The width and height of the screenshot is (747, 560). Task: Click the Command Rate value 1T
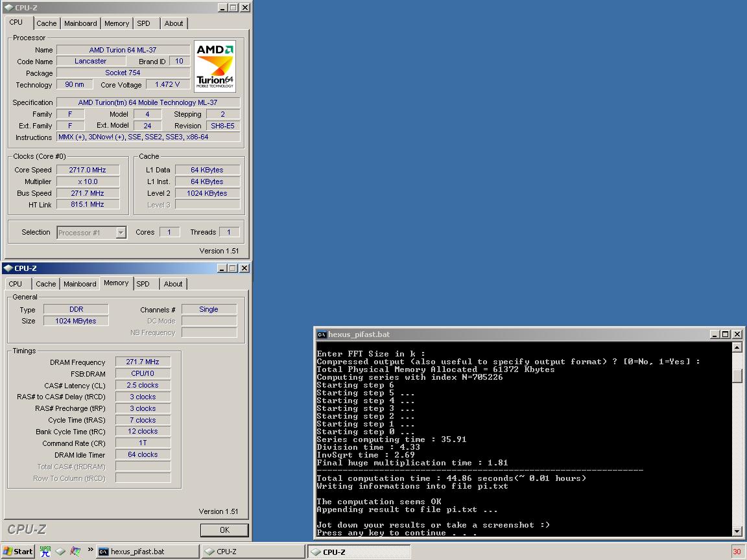point(143,443)
